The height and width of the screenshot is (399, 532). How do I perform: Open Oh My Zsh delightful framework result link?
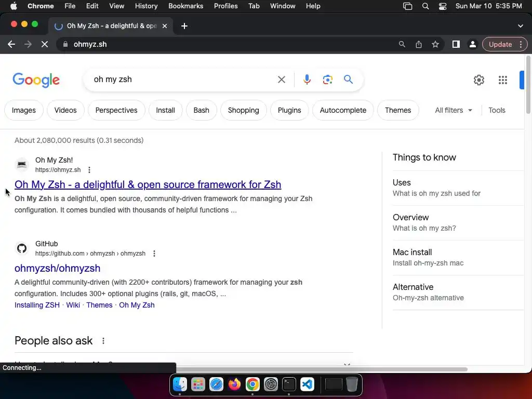click(148, 184)
